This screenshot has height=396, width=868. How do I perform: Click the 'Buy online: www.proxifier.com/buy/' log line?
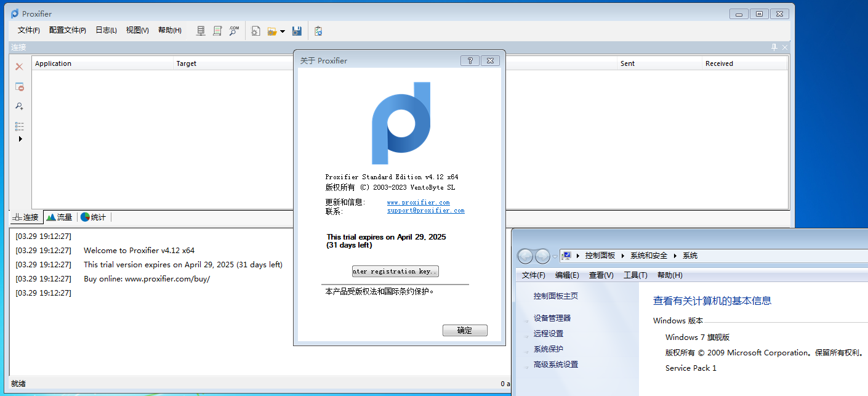click(147, 279)
